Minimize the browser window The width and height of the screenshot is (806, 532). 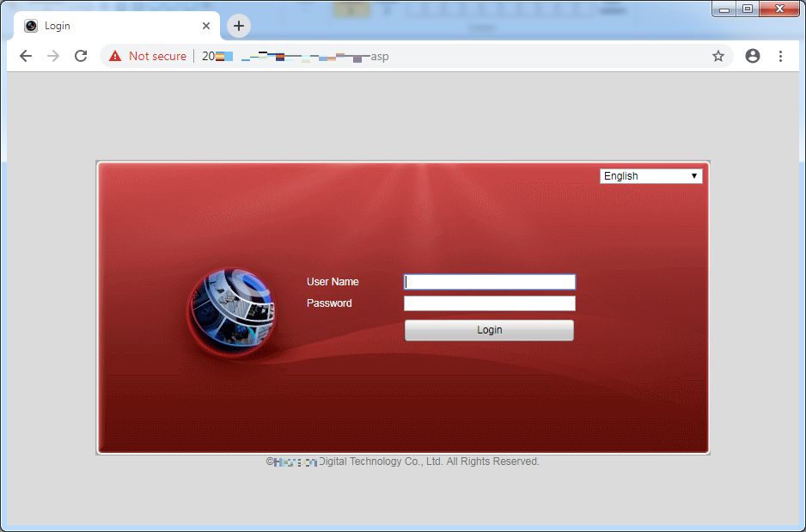pos(724,9)
